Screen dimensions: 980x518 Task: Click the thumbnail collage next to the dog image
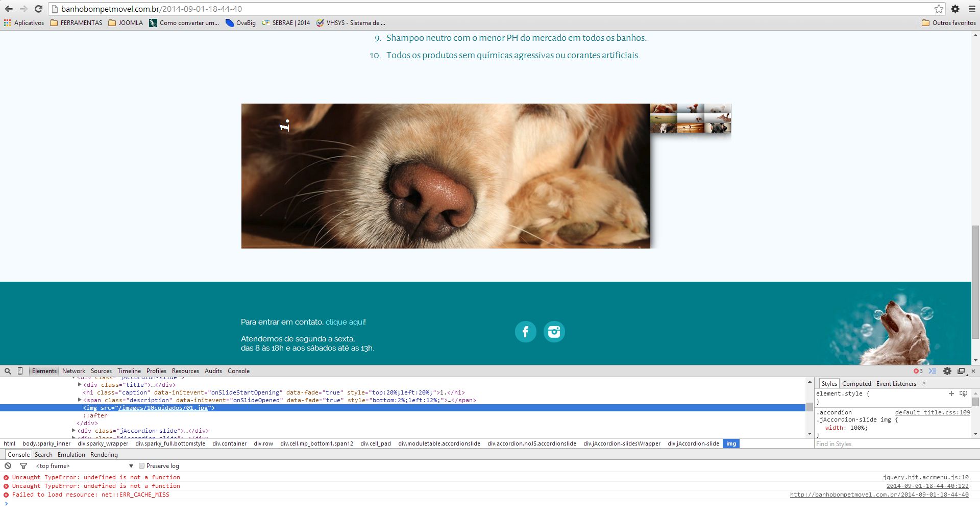pyautogui.click(x=691, y=118)
